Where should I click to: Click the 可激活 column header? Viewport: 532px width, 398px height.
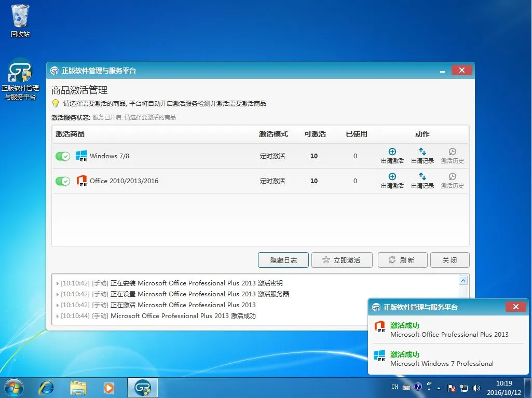pos(315,134)
